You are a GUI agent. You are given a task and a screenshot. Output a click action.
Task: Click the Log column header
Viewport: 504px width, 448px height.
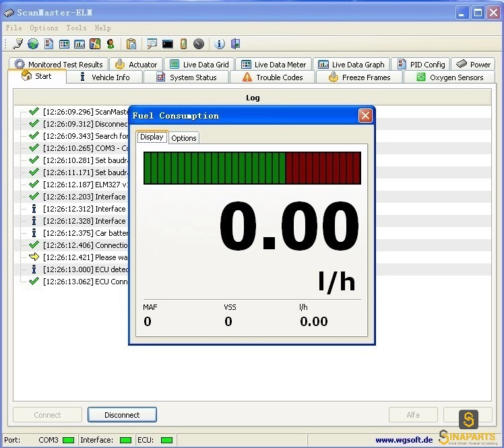(252, 98)
